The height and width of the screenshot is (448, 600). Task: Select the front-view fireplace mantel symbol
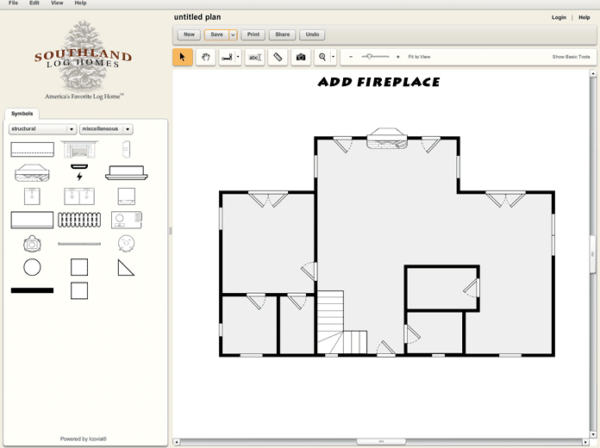[x=79, y=149]
